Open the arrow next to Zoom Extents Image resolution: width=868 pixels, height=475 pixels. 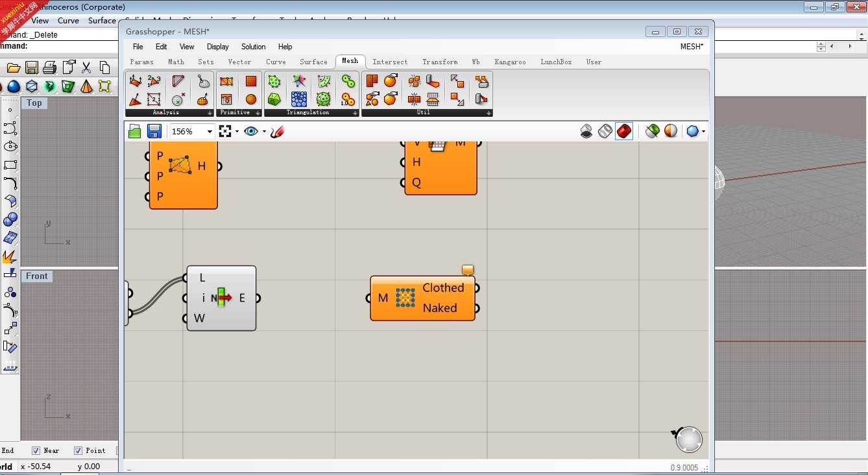tap(237, 132)
